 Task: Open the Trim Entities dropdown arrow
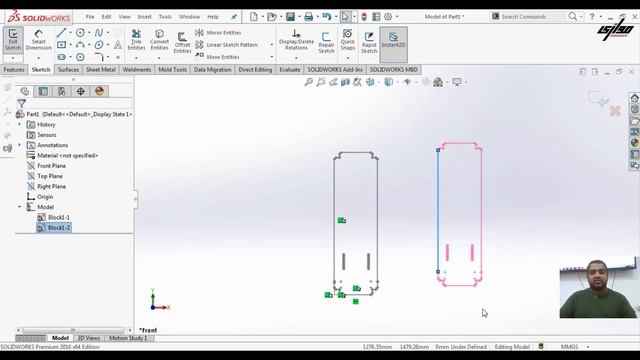136,58
